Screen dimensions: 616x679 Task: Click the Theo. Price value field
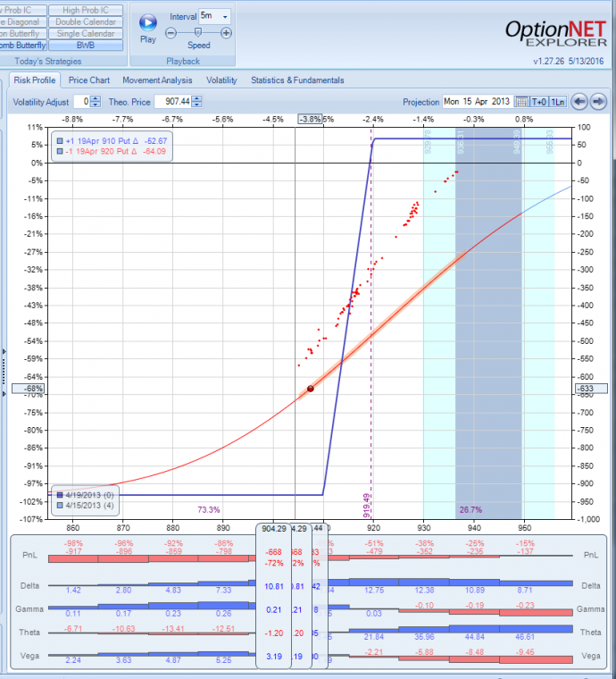(173, 102)
